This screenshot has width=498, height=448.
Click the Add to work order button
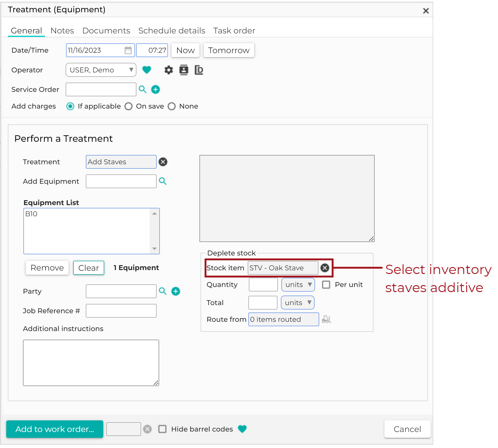point(55,429)
